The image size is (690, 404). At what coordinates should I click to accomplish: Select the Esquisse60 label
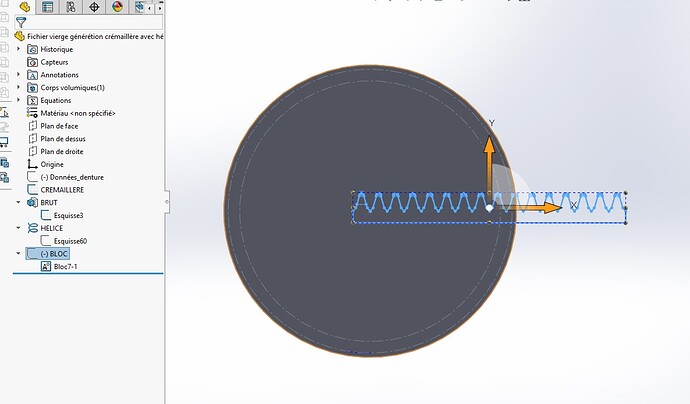pos(70,241)
